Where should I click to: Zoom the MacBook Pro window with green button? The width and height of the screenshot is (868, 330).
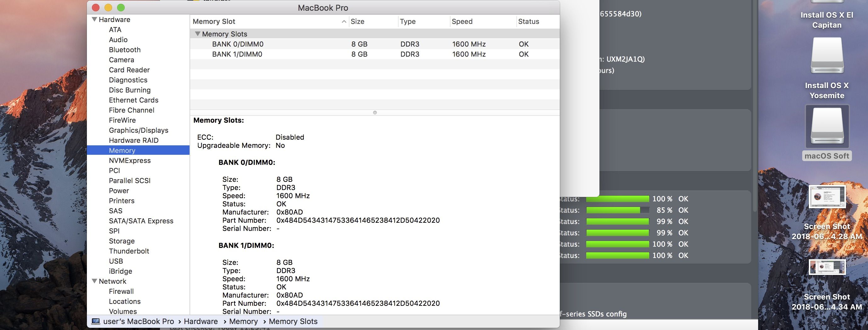coord(121,8)
